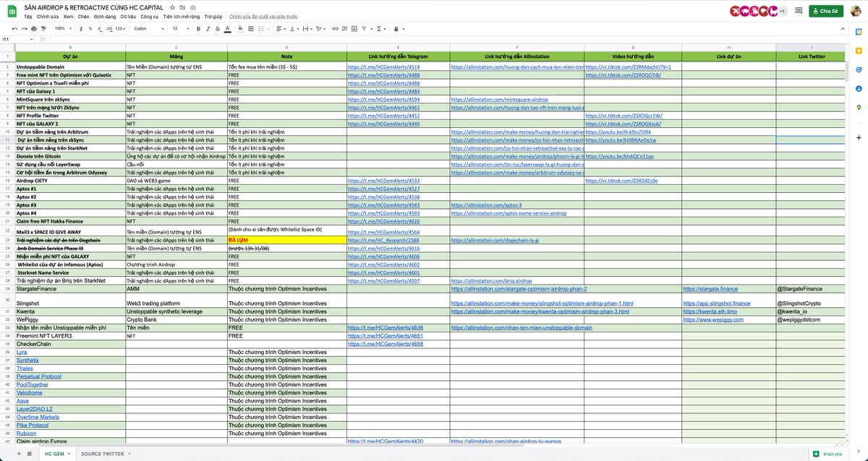Image resolution: width=868 pixels, height=461 pixels.
Task: Select the cell 'ĐÃ LỤM'
Action: tap(287, 239)
